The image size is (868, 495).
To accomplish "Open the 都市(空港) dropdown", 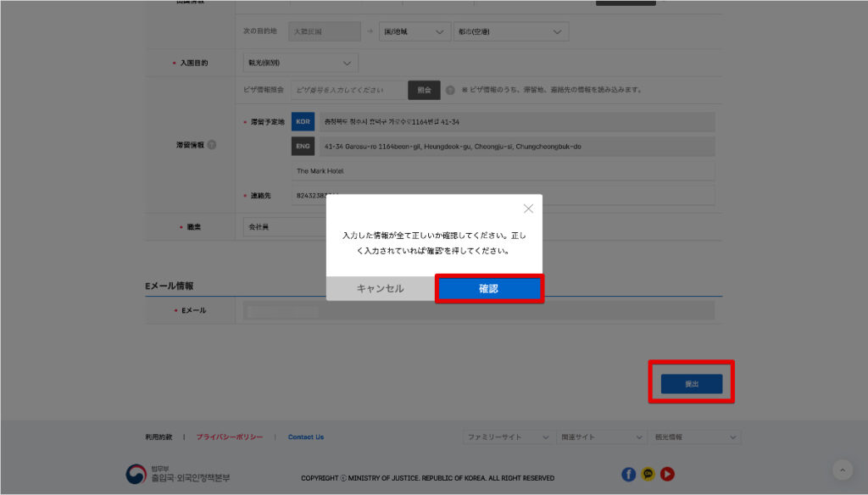I will pyautogui.click(x=511, y=31).
